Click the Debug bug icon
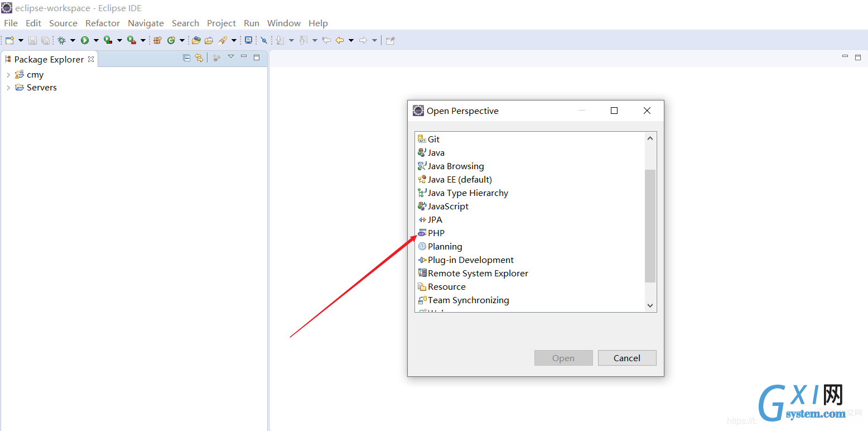 point(61,40)
